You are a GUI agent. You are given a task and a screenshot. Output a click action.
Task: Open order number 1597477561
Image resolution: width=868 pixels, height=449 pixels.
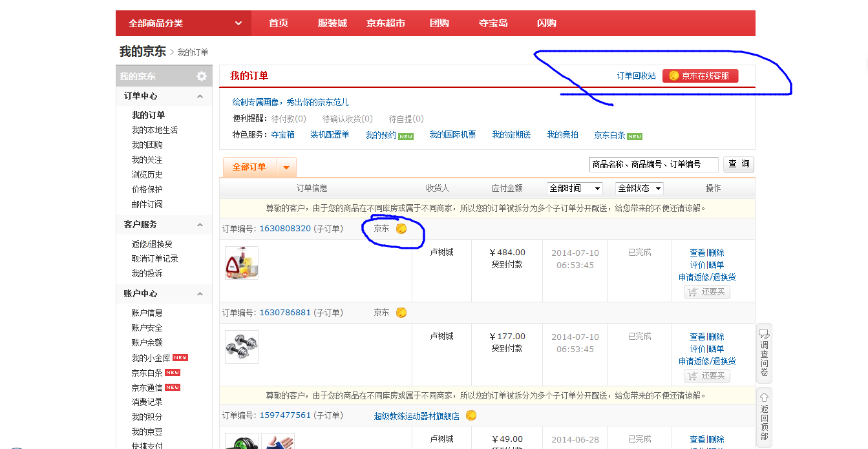(285, 415)
